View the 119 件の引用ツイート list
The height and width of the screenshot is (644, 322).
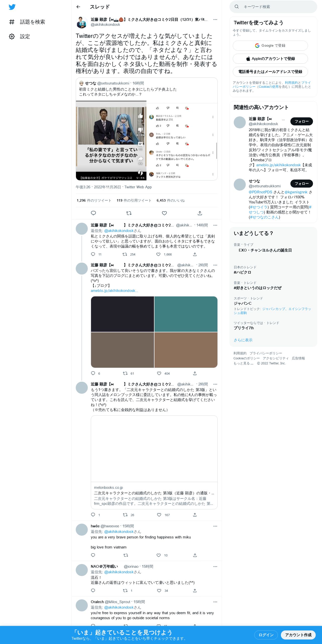(x=134, y=200)
